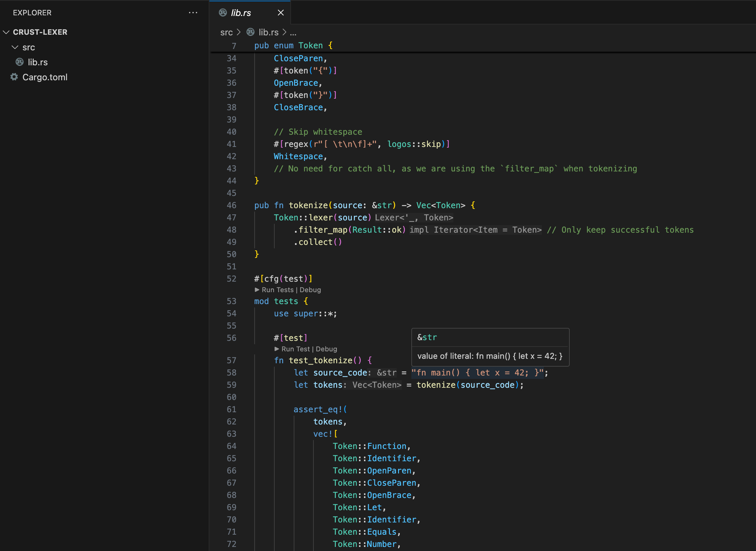Collapse the src folder
The image size is (756, 551).
pos(15,47)
